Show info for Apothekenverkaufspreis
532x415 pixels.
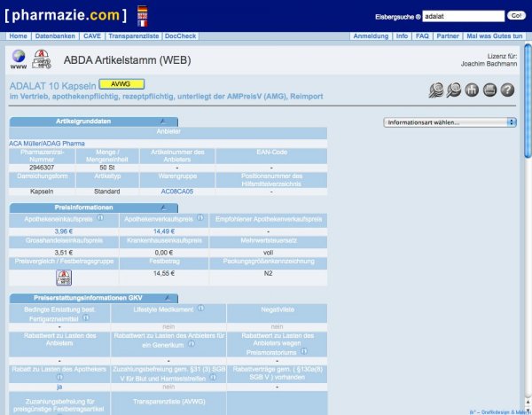(x=200, y=217)
